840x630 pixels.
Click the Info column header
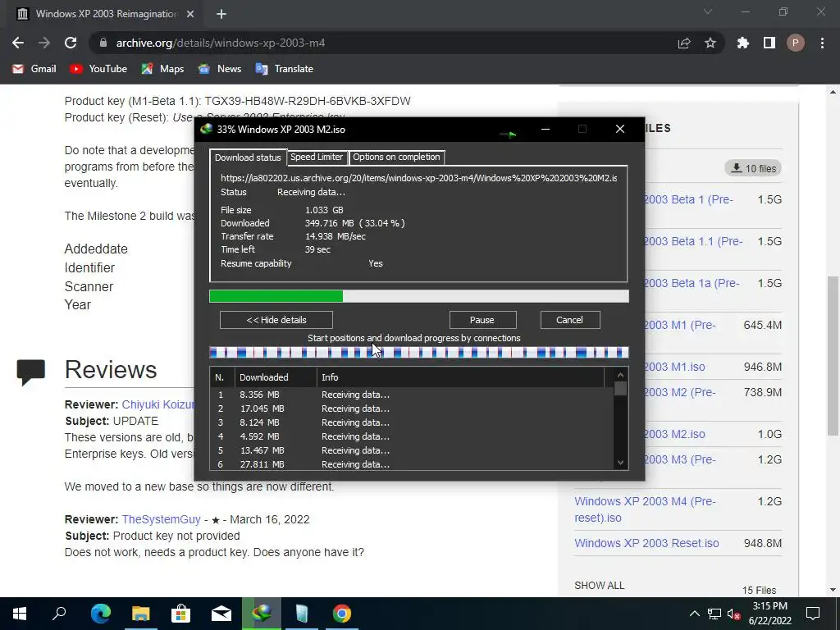[x=460, y=377]
